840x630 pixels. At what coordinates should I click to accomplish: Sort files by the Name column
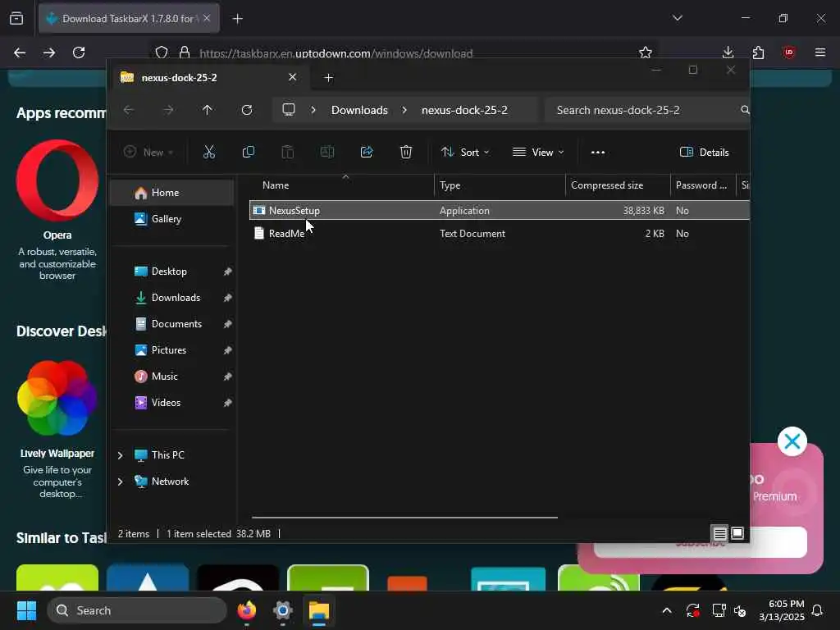pyautogui.click(x=342, y=185)
